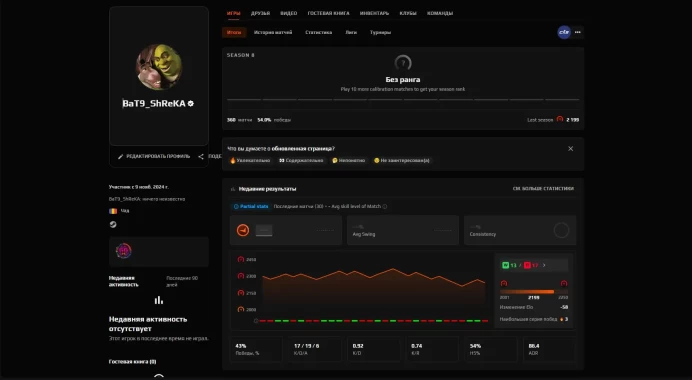
Task: Click the info icon left of match result bars
Action: point(256,321)
